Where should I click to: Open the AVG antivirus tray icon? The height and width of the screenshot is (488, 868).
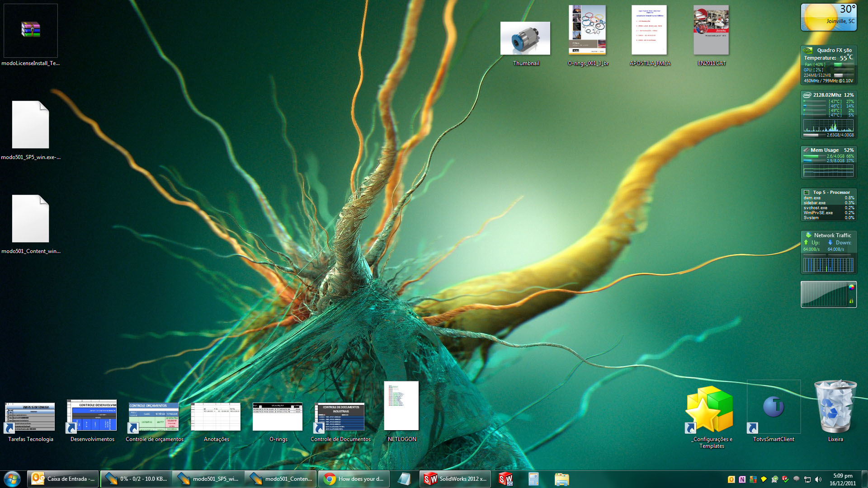coord(753,479)
